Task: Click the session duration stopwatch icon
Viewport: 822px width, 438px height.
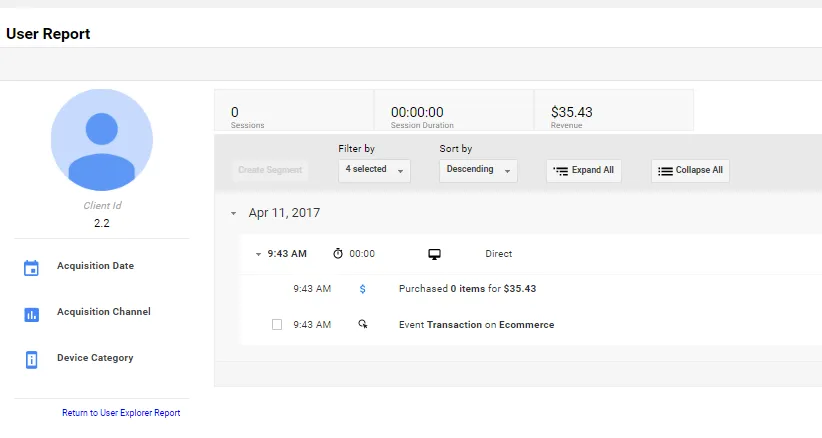Action: 338,254
